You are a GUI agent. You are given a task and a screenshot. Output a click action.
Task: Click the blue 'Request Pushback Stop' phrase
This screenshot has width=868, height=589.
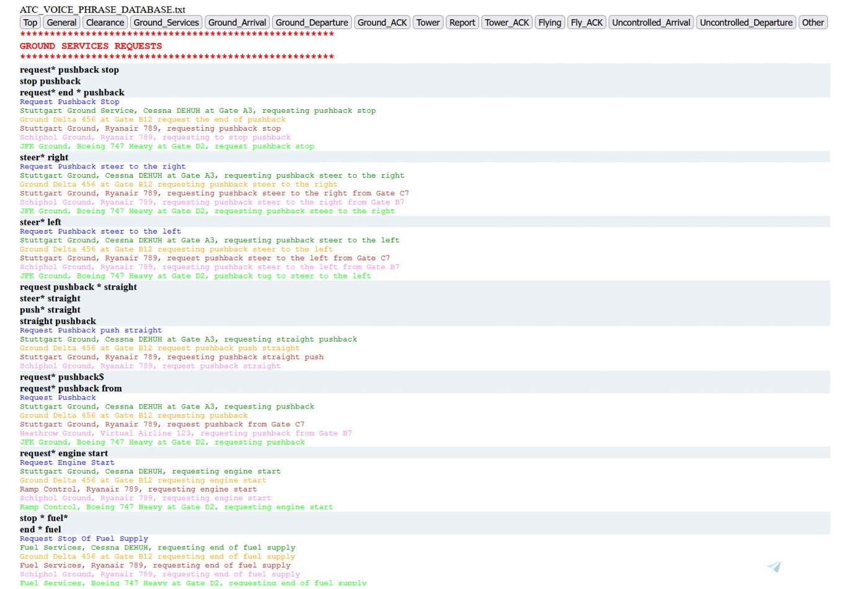pyautogui.click(x=69, y=102)
